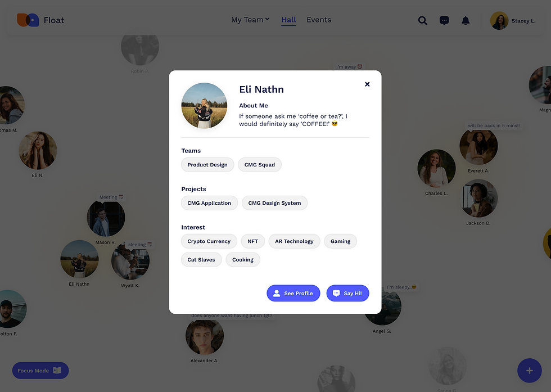Select Mason R. avatar in the hall

point(106,217)
